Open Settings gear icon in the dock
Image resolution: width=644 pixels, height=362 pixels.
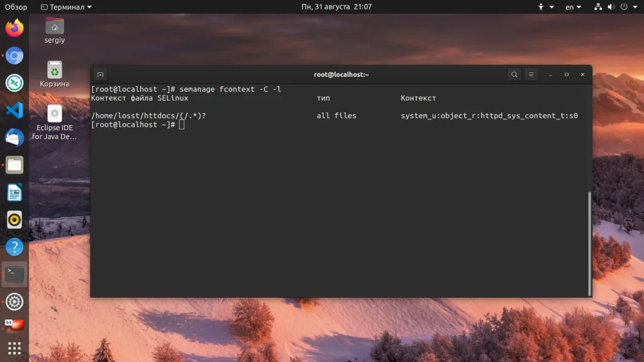[14, 302]
